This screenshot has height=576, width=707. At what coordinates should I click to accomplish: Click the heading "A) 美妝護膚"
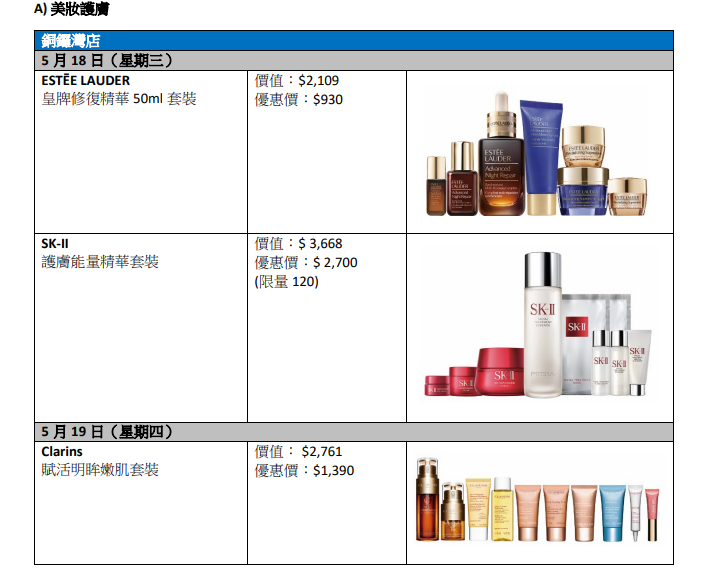(x=72, y=9)
